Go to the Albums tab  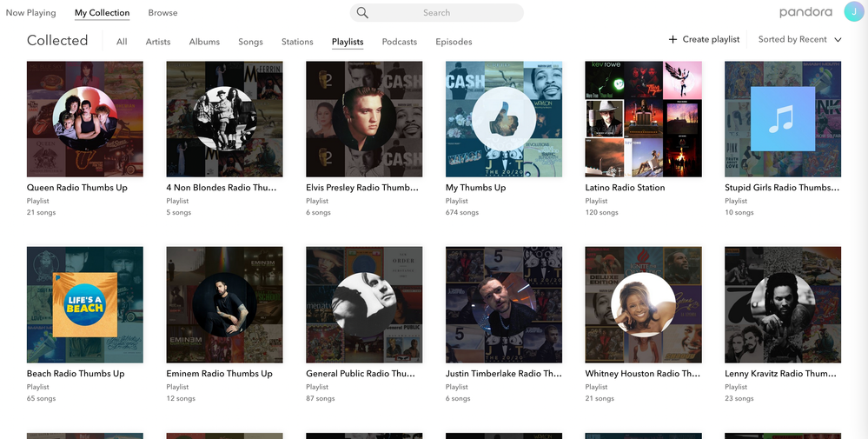pyautogui.click(x=204, y=42)
